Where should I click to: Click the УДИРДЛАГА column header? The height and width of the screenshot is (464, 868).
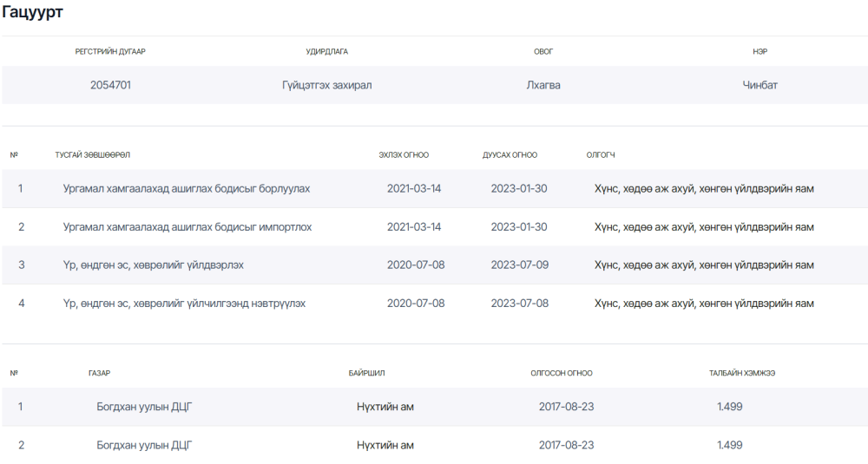[326, 51]
